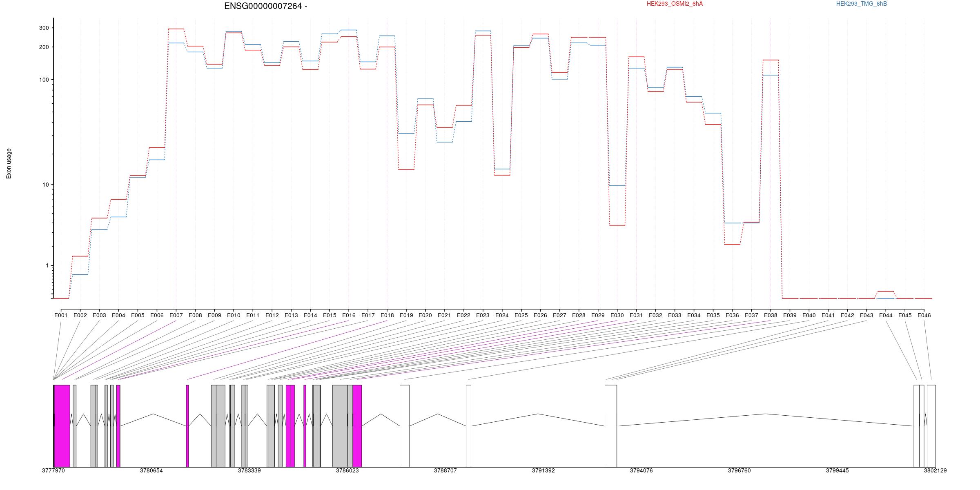Viewport: 980px width, 490px height.
Task: Click the E038 exon label
Action: (771, 315)
